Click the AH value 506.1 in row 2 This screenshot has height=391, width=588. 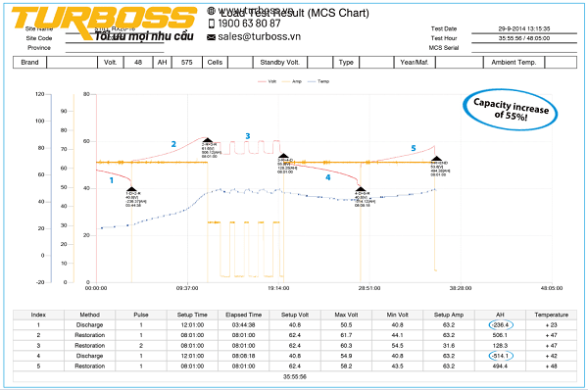coord(500,335)
